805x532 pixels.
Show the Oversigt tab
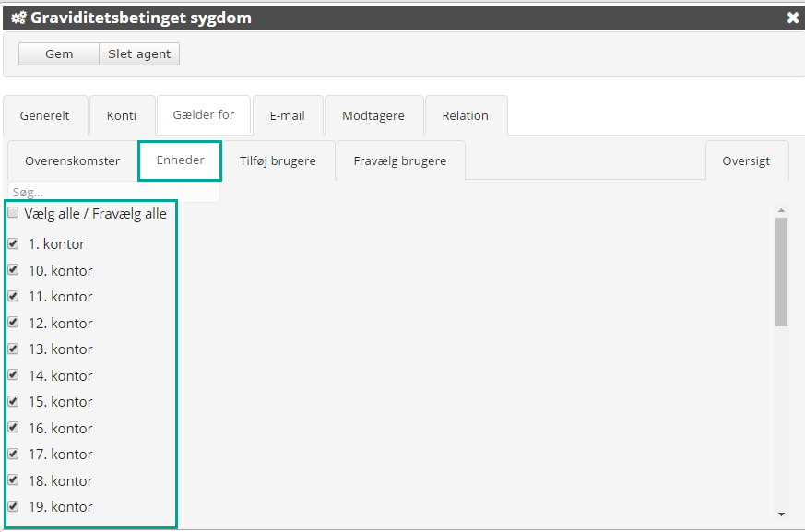746,161
